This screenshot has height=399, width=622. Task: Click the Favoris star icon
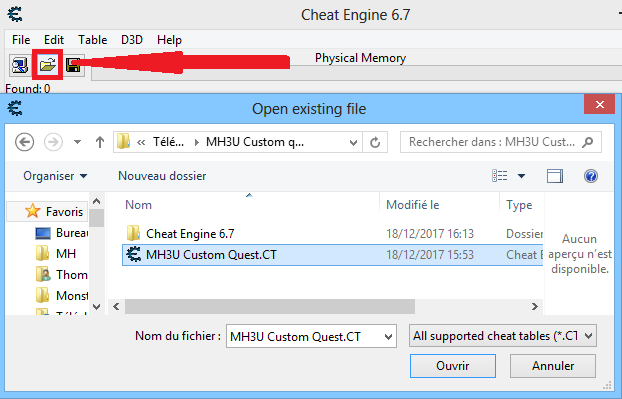pos(33,211)
